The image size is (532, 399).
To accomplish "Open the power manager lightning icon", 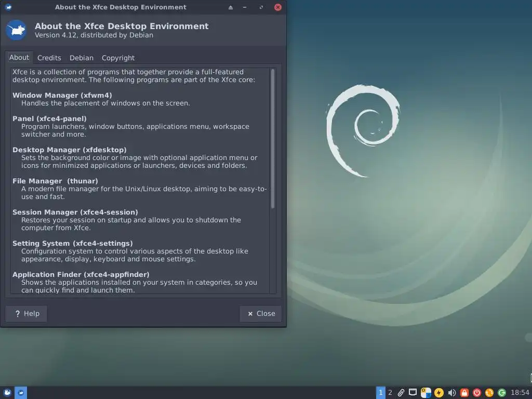I will [438, 393].
